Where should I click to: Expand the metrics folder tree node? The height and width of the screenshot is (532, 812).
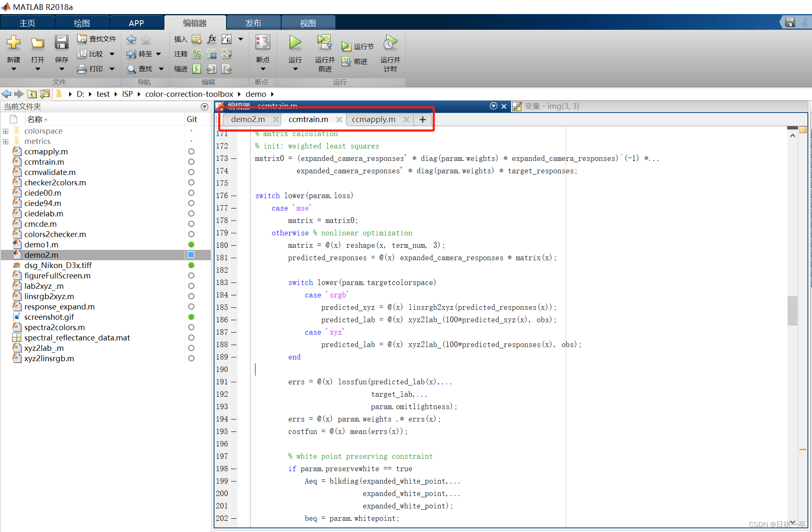(x=6, y=141)
